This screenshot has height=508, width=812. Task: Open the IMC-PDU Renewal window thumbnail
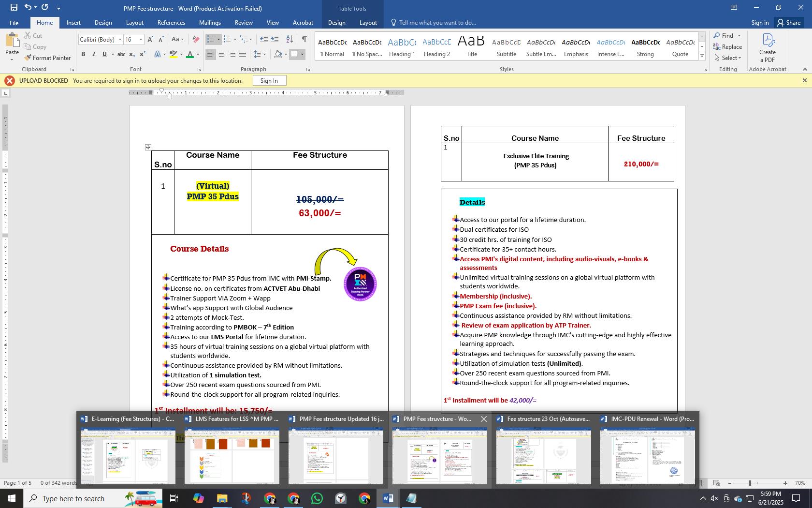click(x=648, y=450)
